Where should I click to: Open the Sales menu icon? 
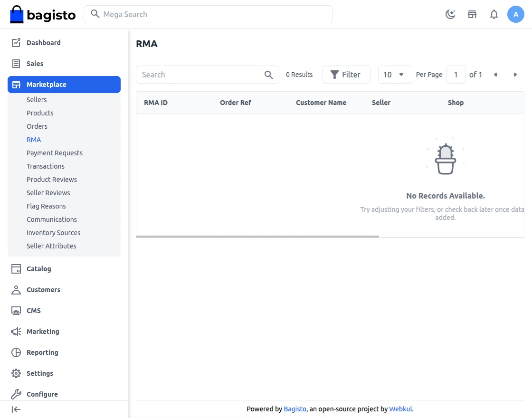click(16, 64)
